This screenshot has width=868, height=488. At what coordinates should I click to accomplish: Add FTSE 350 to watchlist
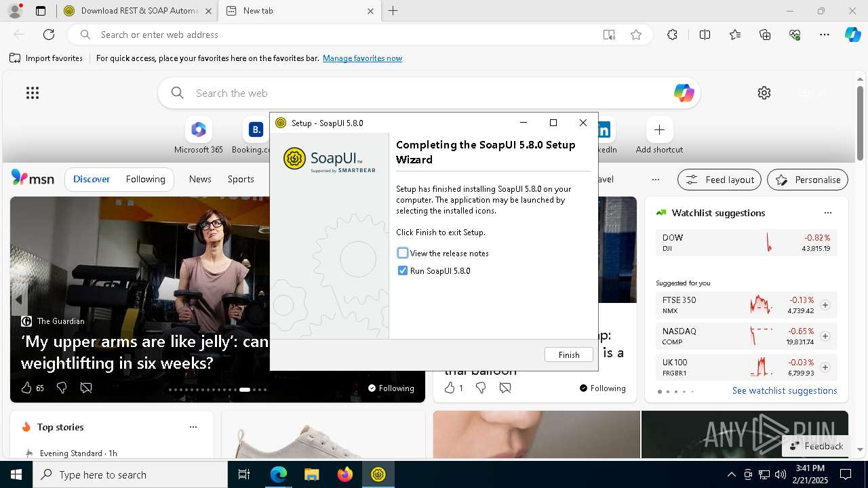click(825, 305)
